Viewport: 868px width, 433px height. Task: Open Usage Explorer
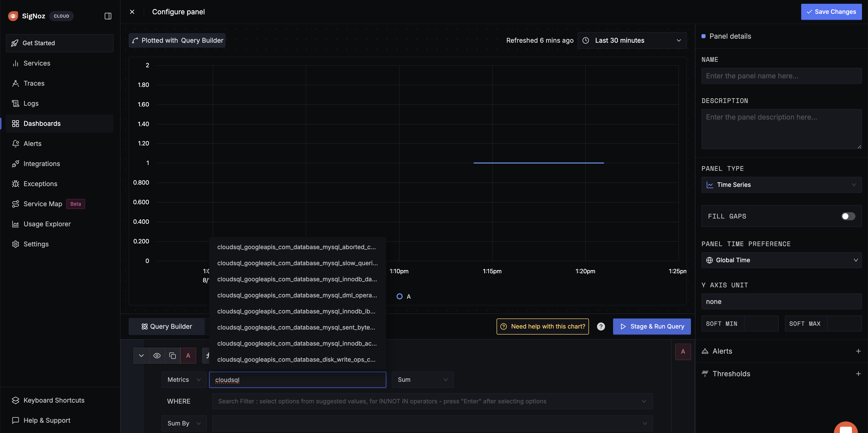click(60, 224)
